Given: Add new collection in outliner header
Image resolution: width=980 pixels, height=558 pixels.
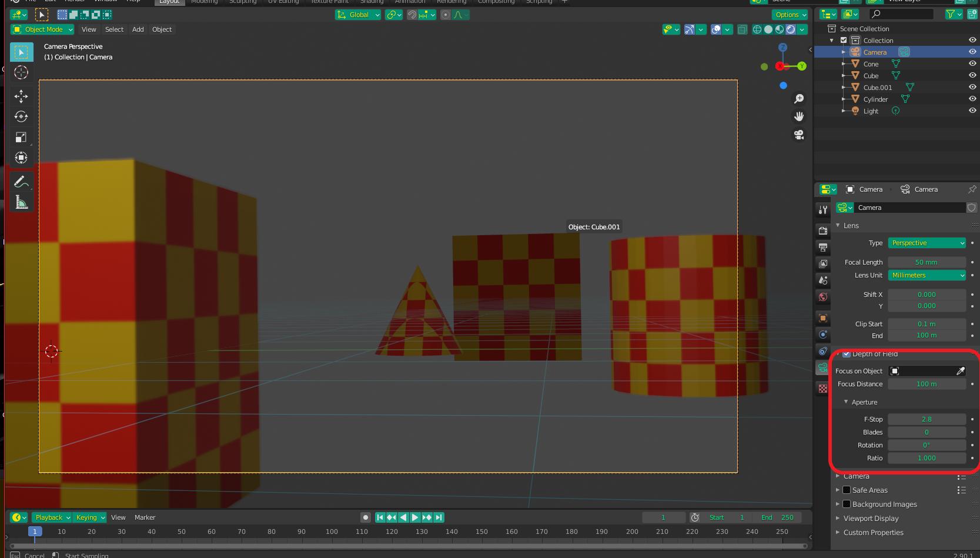Looking at the screenshot, I should pos(972,14).
